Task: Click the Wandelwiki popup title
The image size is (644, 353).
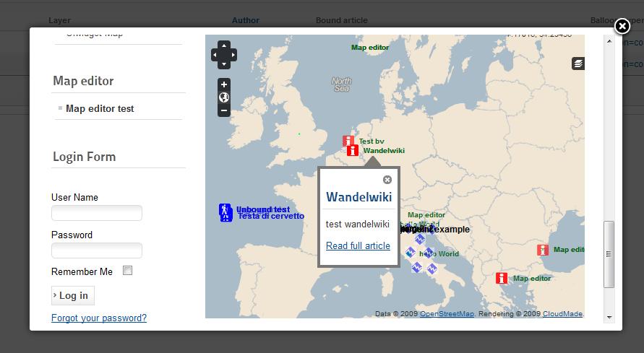Action: [359, 197]
